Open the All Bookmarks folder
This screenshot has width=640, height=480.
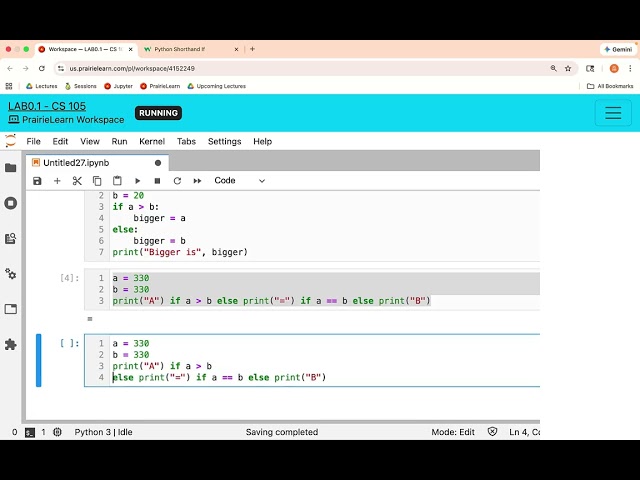click(x=610, y=86)
